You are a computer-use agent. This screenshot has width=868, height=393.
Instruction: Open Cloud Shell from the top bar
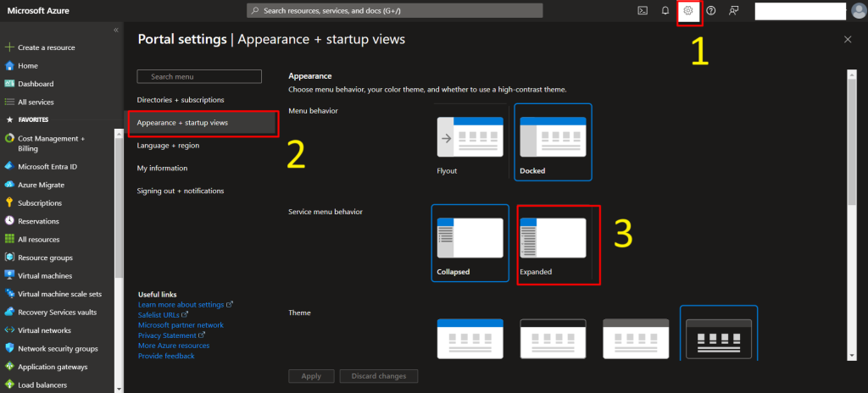point(643,10)
